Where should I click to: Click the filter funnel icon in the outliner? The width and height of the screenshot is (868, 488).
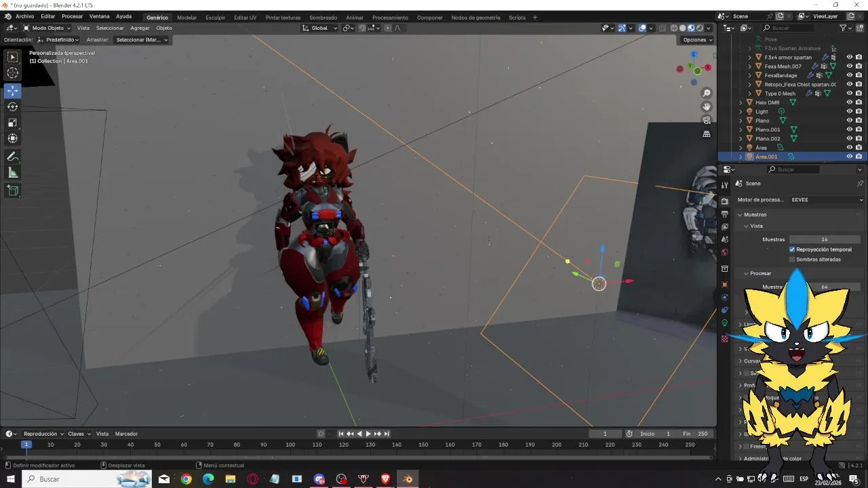point(843,28)
